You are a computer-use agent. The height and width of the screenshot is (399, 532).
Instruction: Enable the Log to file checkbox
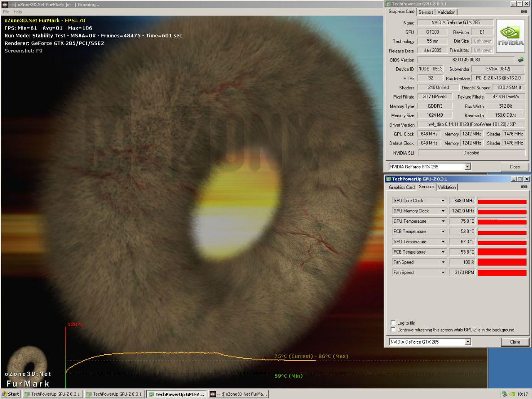[x=393, y=323]
